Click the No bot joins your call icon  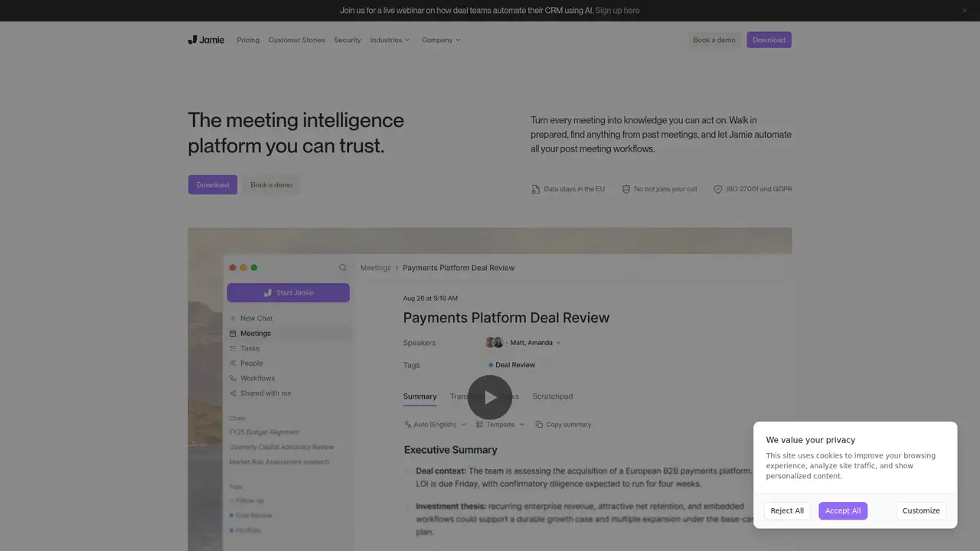tap(626, 189)
